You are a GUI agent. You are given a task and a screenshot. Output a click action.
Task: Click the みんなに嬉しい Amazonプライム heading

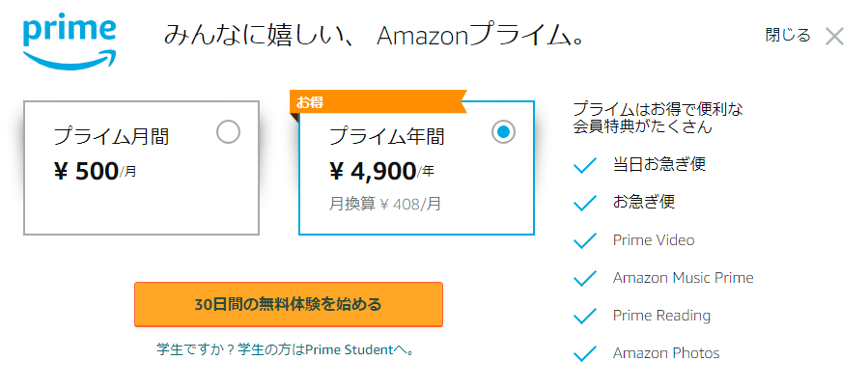[375, 37]
